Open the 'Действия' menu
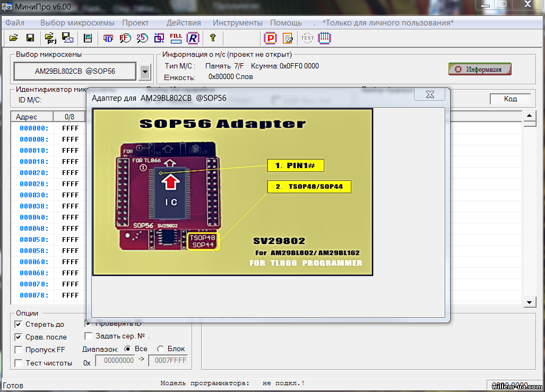 [x=184, y=23]
